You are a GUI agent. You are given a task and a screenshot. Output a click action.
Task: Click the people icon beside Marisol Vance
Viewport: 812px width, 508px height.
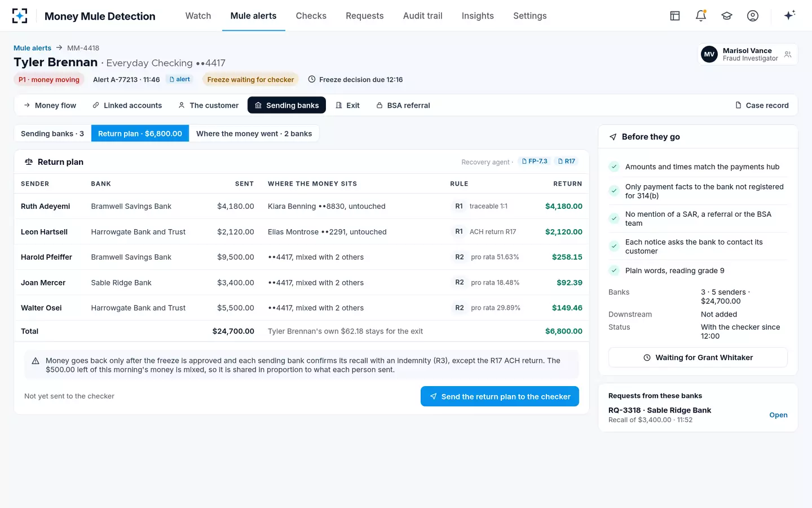click(788, 55)
